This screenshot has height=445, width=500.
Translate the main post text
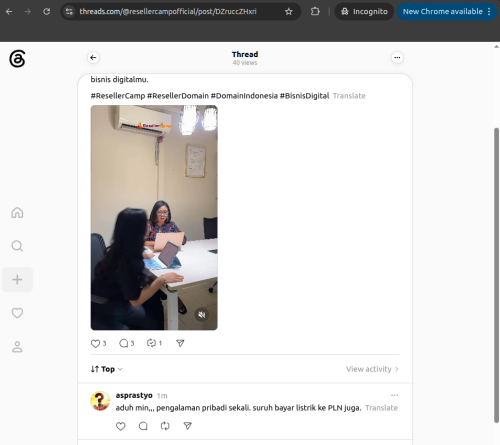(x=349, y=96)
